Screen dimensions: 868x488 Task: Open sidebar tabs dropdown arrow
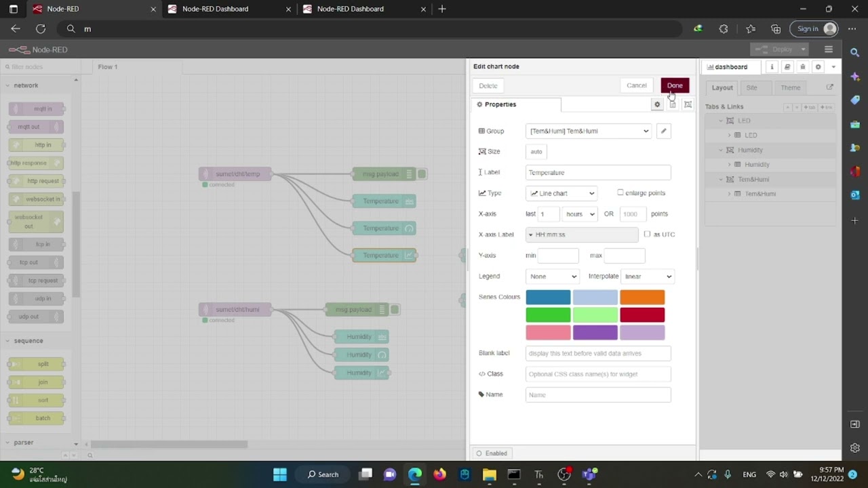coord(833,67)
